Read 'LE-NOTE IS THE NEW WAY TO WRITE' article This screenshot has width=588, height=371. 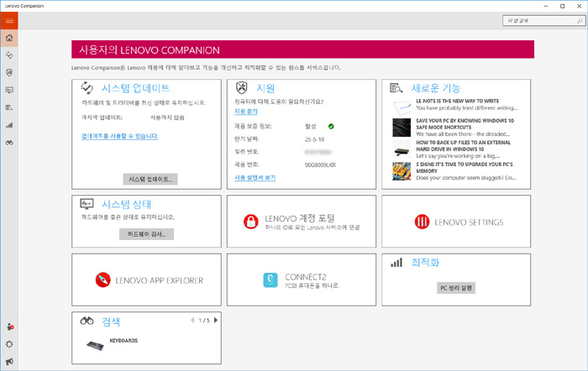458,101
